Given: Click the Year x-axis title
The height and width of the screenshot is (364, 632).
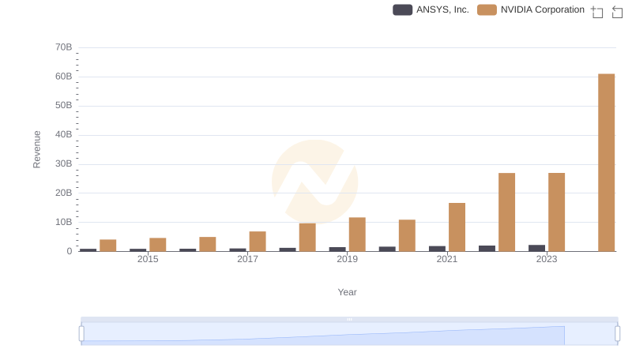Looking at the screenshot, I should [x=348, y=292].
